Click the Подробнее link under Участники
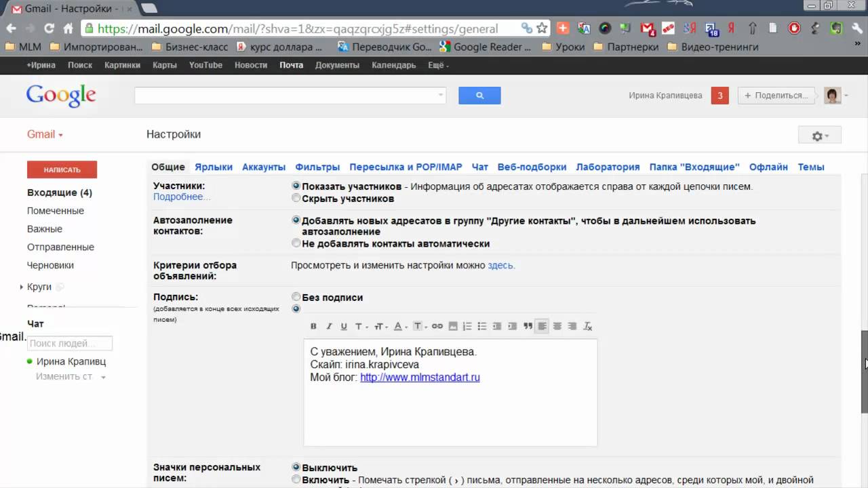 [182, 197]
